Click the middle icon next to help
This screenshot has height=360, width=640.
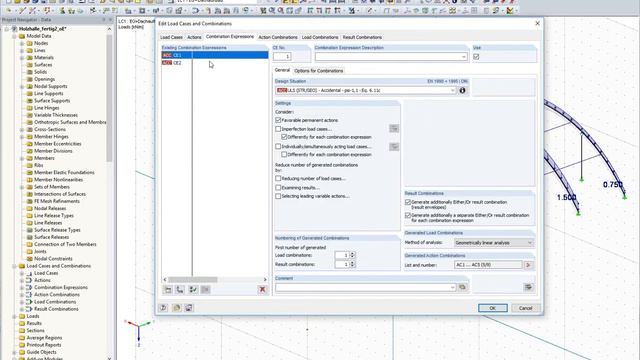pyautogui.click(x=176, y=307)
